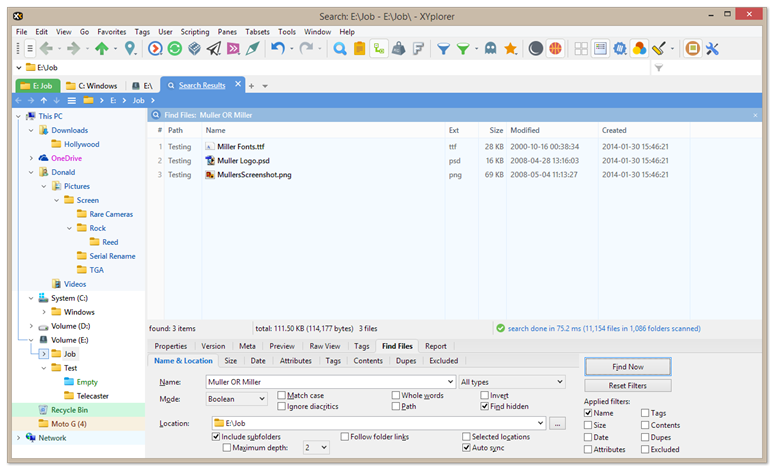The image size is (774, 470).
Task: Click the green Up arrow toolbar icon
Action: click(x=102, y=48)
